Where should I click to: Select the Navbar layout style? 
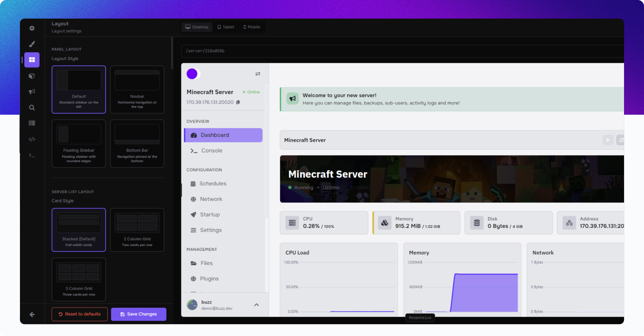tap(137, 89)
